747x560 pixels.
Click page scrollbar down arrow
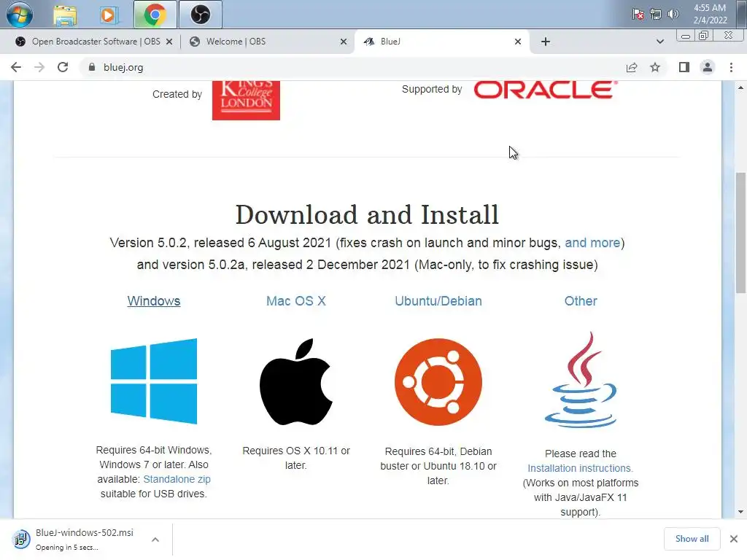pos(740,513)
